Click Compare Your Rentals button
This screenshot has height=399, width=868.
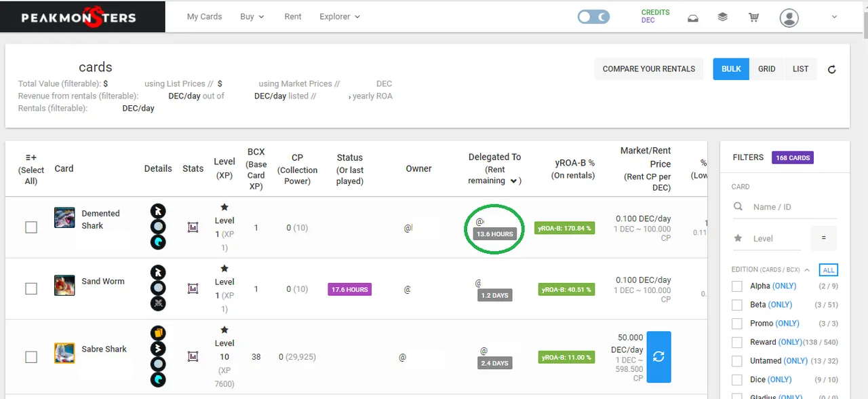pos(649,69)
